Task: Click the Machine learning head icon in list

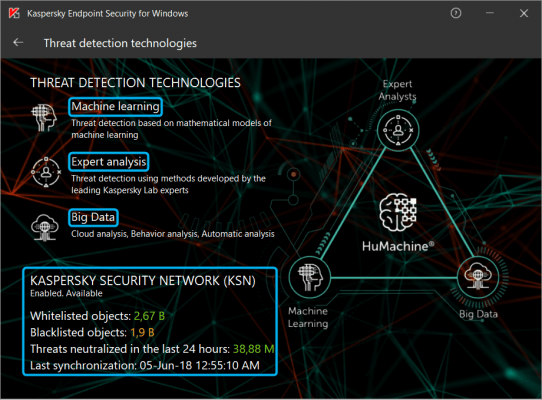Action: 44,117
